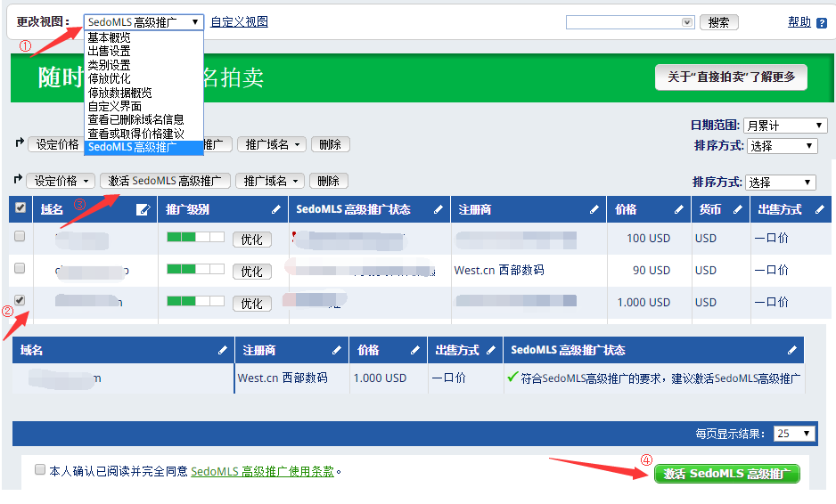836x504 pixels.
Task: Click edit pencil in 价格 column header
Action: (x=677, y=210)
